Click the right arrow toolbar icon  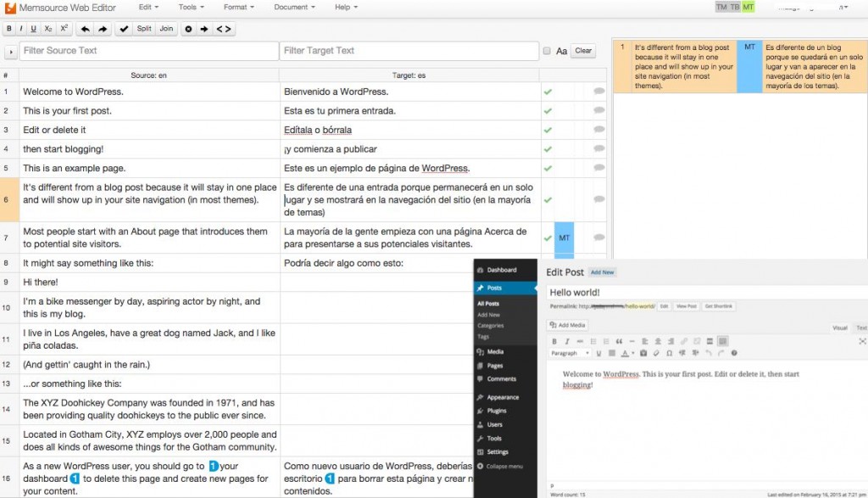[x=204, y=29]
